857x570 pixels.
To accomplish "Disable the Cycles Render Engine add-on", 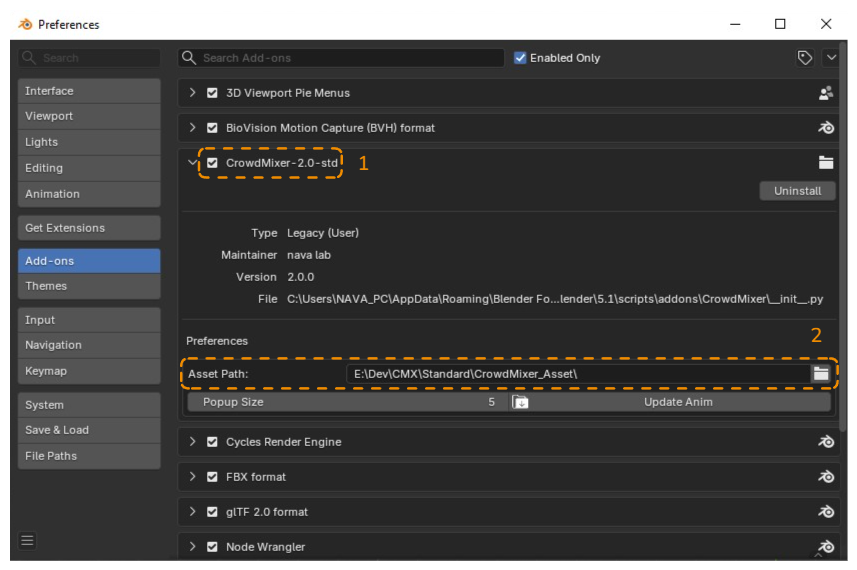I will coord(212,442).
